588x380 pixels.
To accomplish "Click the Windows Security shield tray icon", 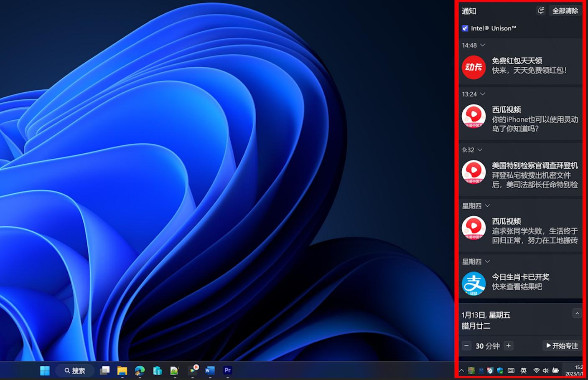I will click(500, 370).
